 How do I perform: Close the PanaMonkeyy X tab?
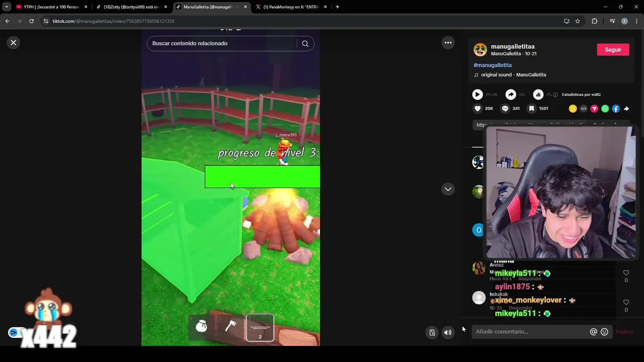(325, 7)
